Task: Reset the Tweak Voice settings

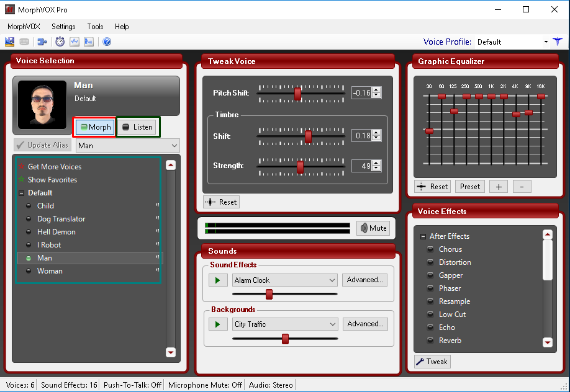Action: (221, 202)
